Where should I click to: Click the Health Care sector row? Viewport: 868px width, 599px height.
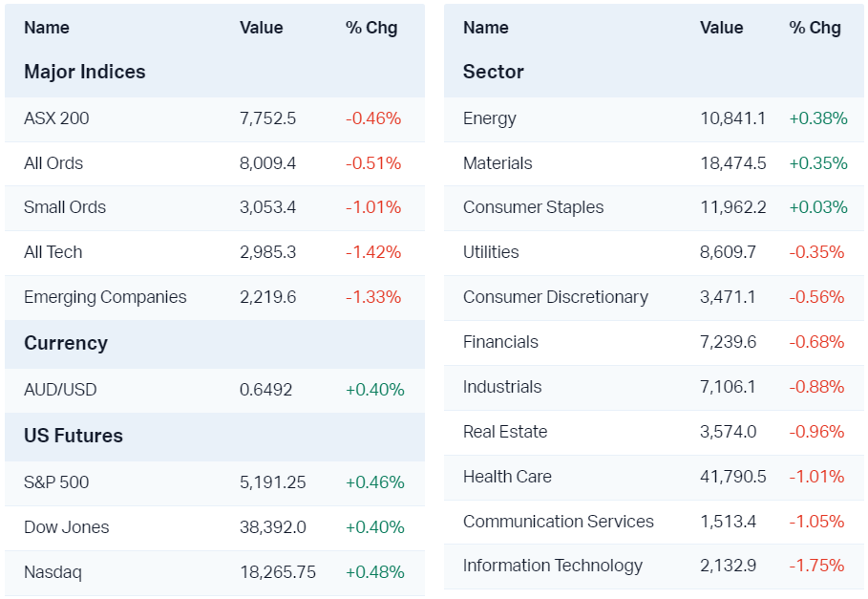[507, 477]
